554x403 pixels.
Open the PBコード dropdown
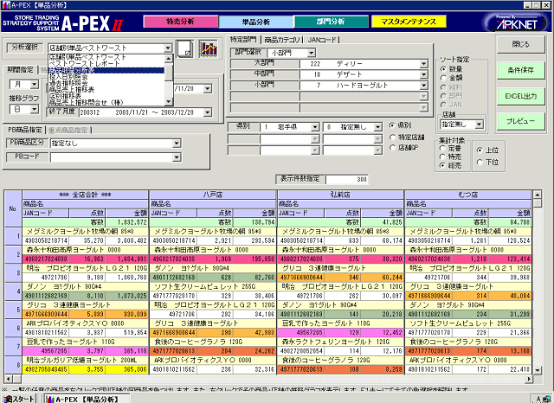(177, 157)
